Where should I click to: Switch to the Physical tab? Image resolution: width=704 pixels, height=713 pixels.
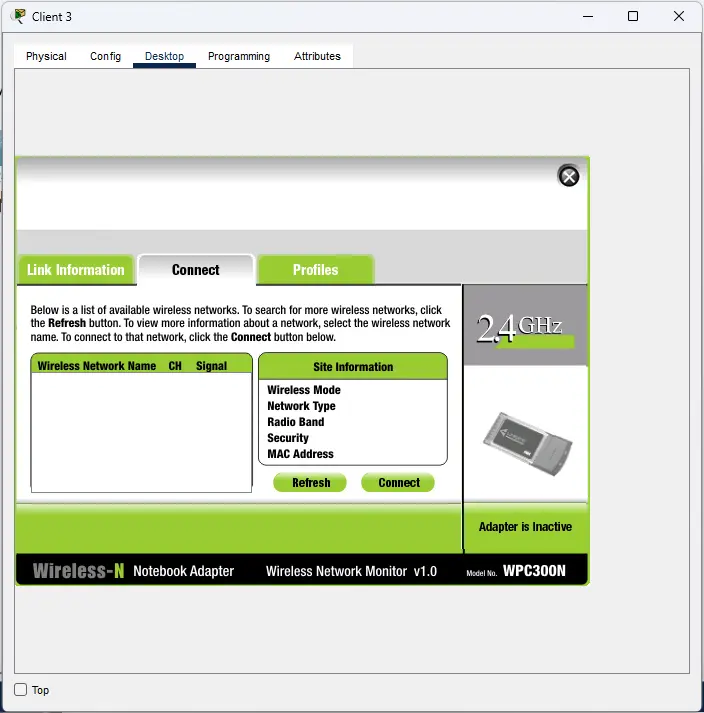[46, 56]
